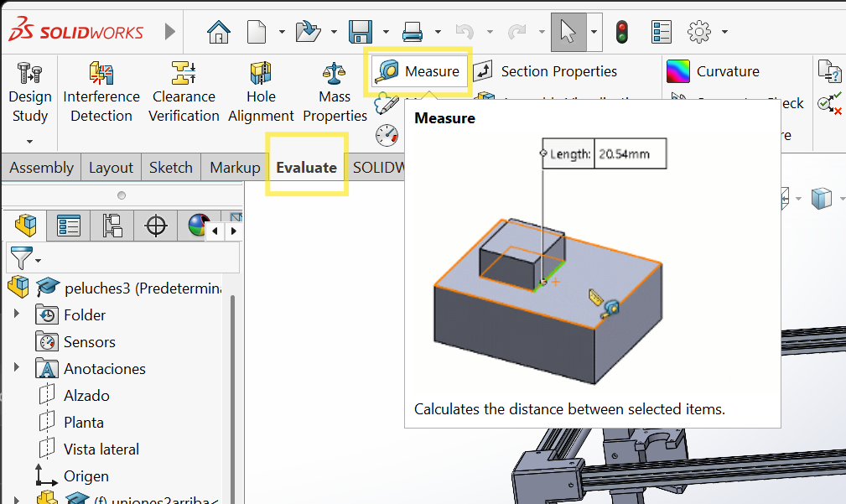Image resolution: width=846 pixels, height=504 pixels.
Task: Switch to the Layout tab
Action: (112, 167)
